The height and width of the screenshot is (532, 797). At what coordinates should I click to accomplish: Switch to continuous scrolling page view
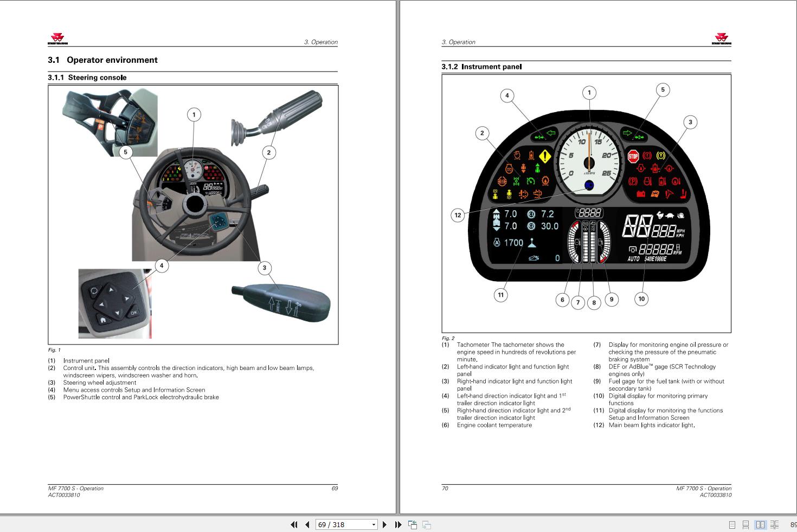[746, 524]
